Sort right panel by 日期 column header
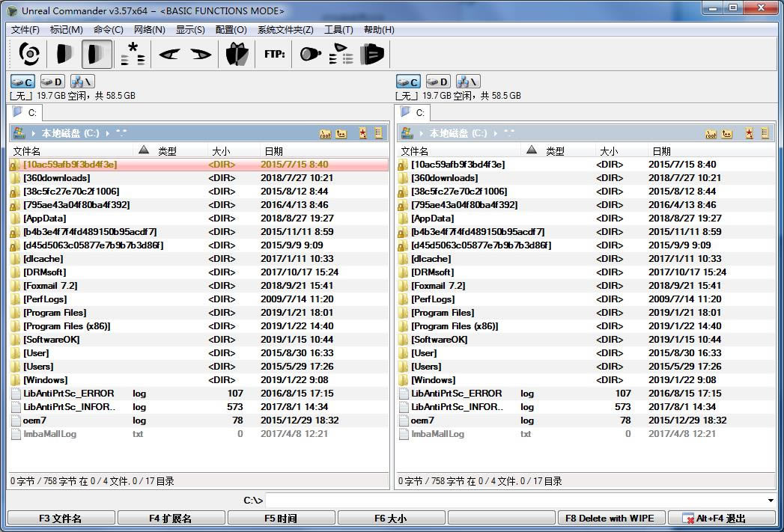 click(711, 151)
